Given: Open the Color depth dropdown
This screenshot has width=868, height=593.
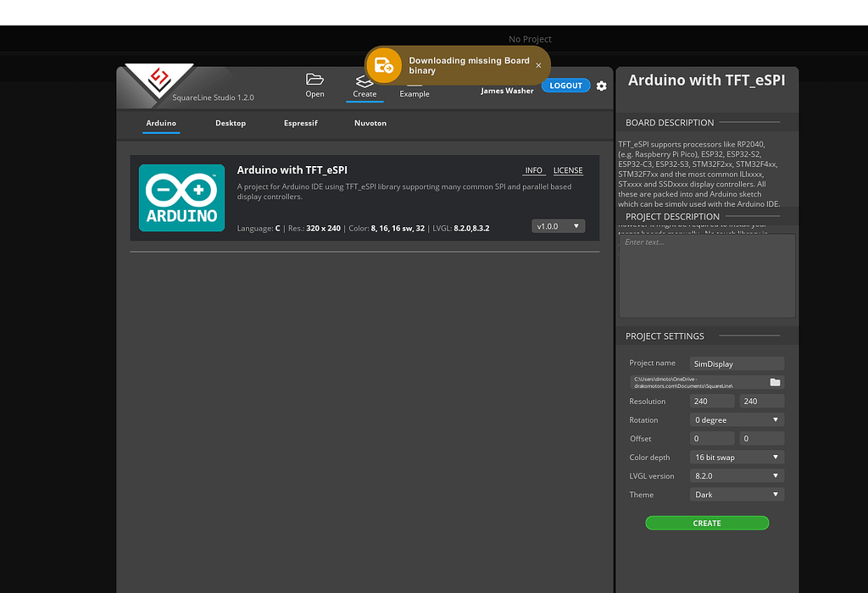Looking at the screenshot, I should tap(736, 457).
